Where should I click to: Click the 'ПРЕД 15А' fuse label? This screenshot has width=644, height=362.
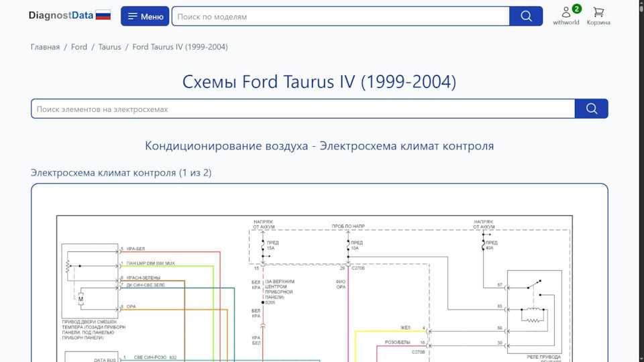click(272, 245)
